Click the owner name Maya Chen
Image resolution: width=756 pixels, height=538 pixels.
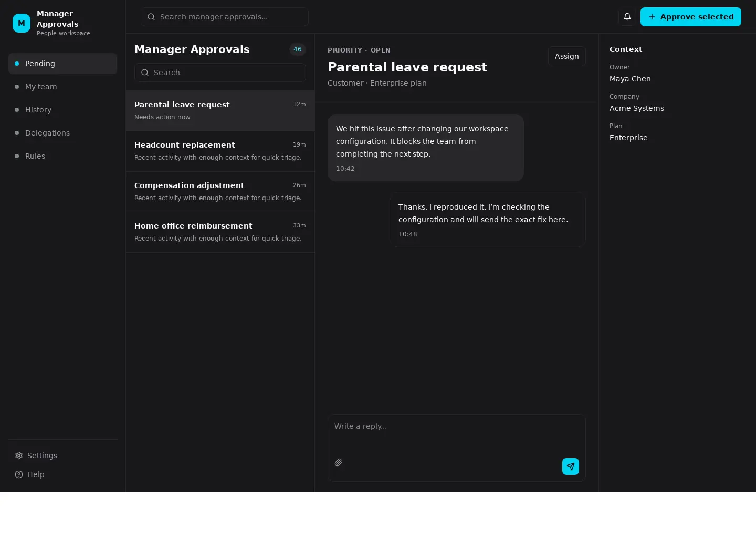[630, 79]
